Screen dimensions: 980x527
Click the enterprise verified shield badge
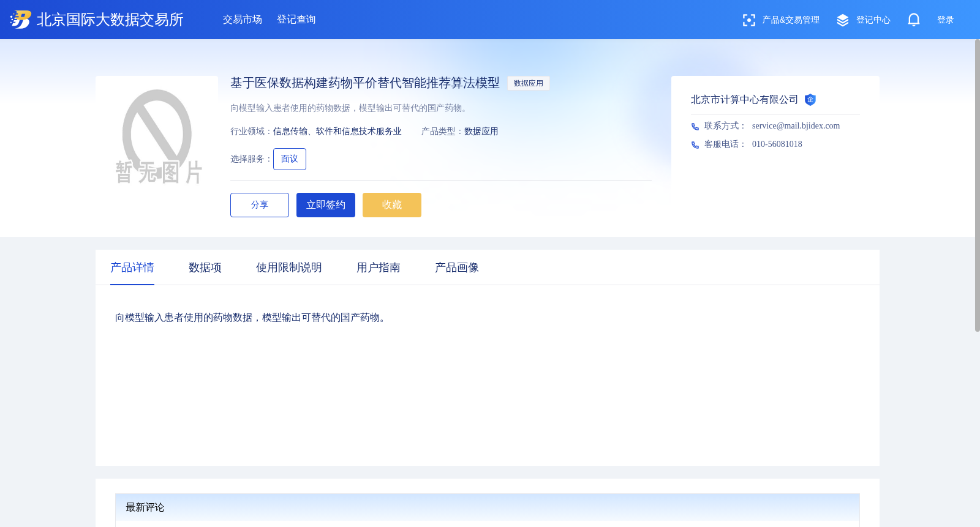(x=810, y=100)
